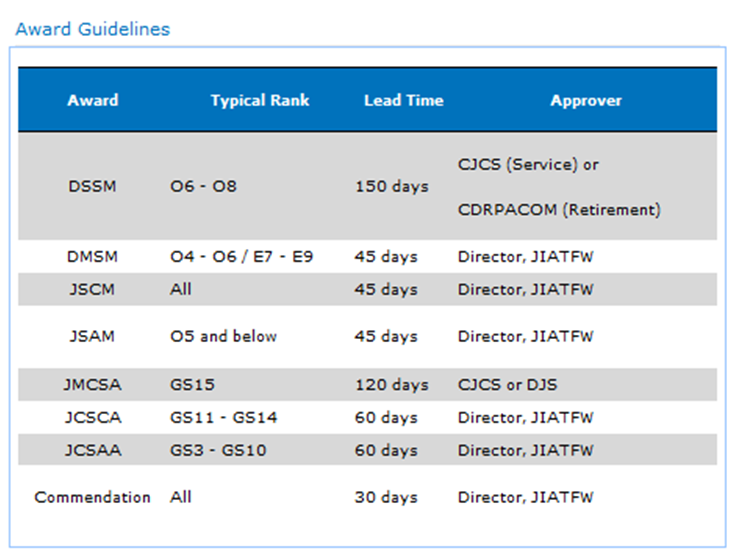This screenshot has height=552, width=740.
Task: Click the Typical Rank column header
Action: click(x=260, y=100)
